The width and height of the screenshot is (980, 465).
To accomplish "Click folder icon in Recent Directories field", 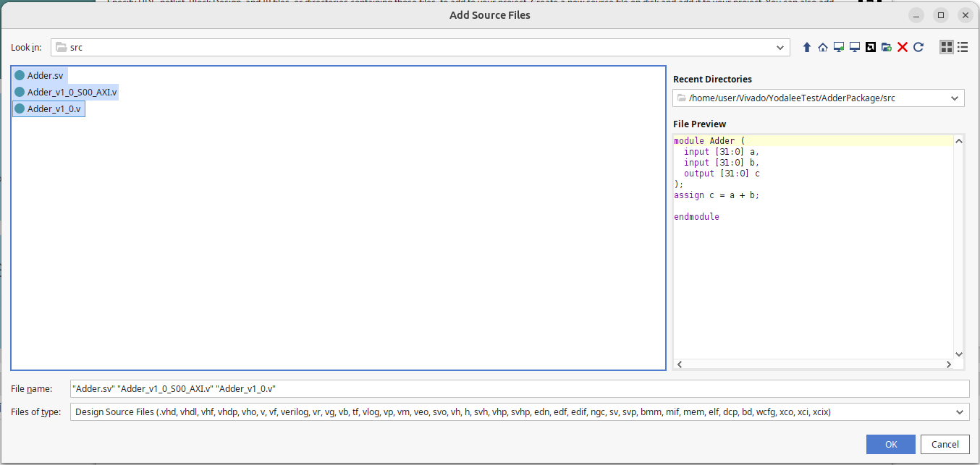I will 683,98.
